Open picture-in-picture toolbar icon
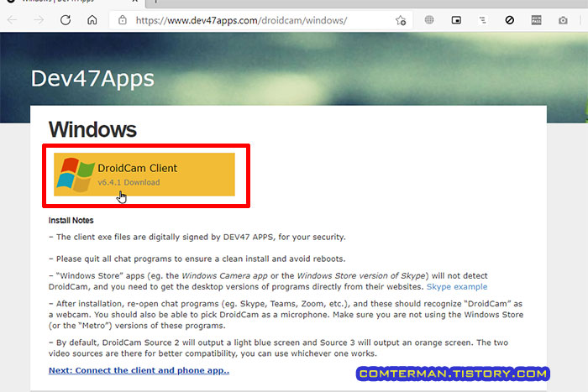Screen dimensions: 588x392 pos(456,20)
